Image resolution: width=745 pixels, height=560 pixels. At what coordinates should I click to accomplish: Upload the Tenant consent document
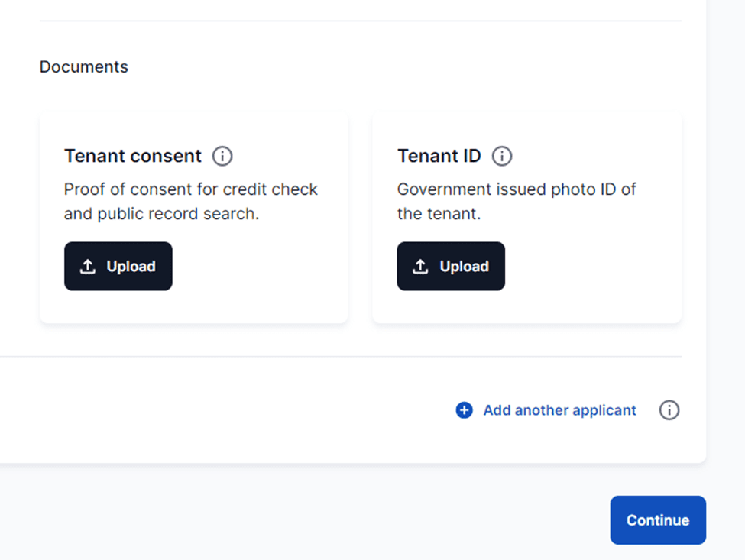click(x=118, y=267)
